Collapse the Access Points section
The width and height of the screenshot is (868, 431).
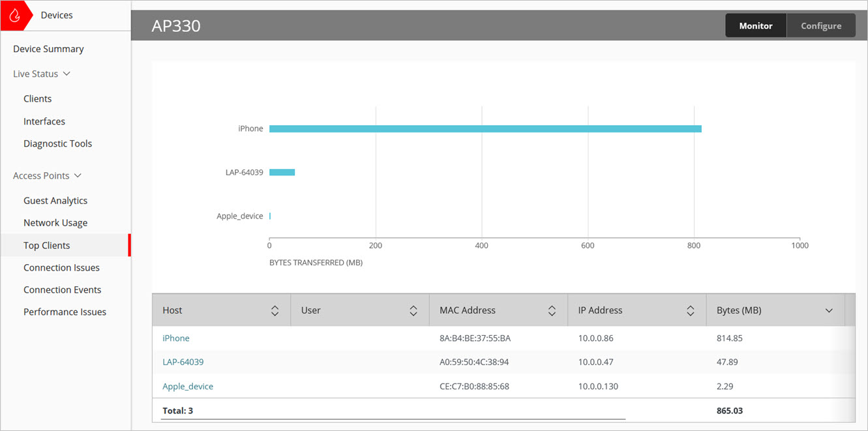click(78, 175)
